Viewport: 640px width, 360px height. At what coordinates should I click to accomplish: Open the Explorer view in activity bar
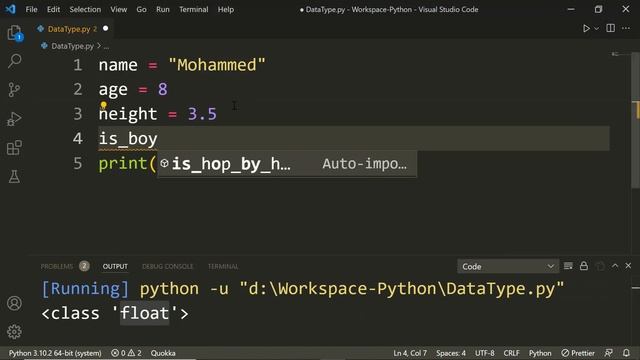[14, 33]
